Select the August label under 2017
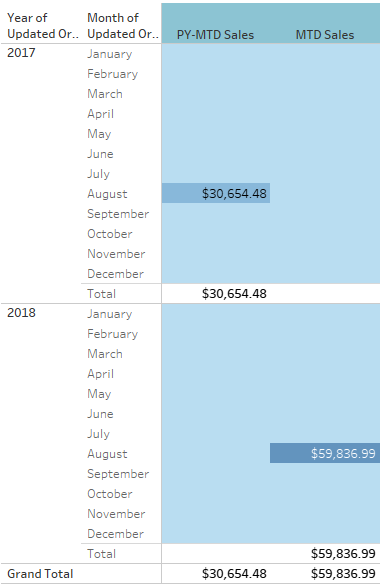This screenshot has height=588, width=380. 107,194
